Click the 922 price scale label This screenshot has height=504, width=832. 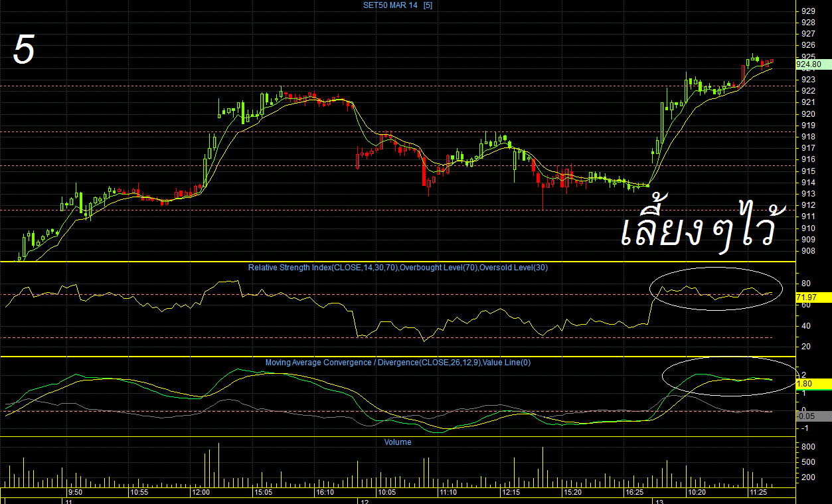tap(808, 91)
